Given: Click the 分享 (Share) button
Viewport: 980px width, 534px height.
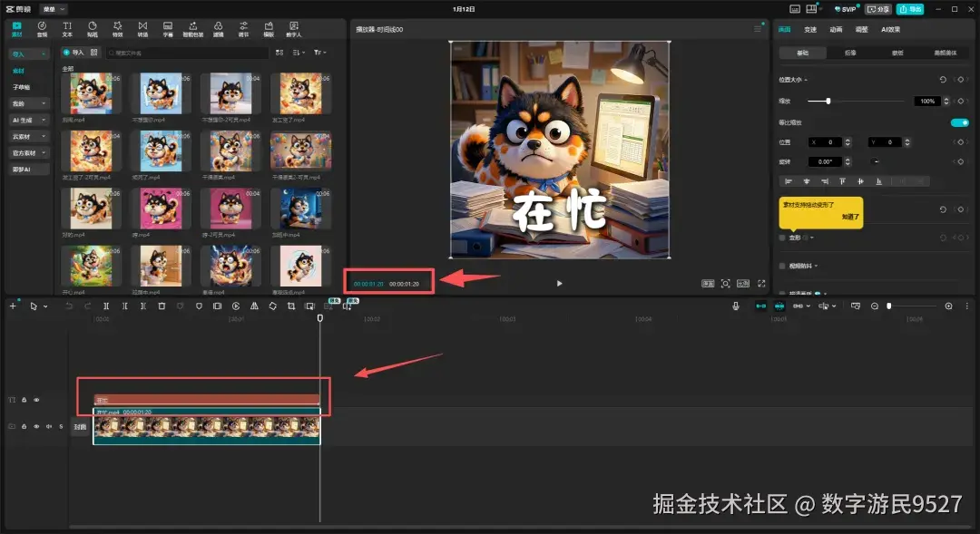Looking at the screenshot, I should click(x=878, y=9).
